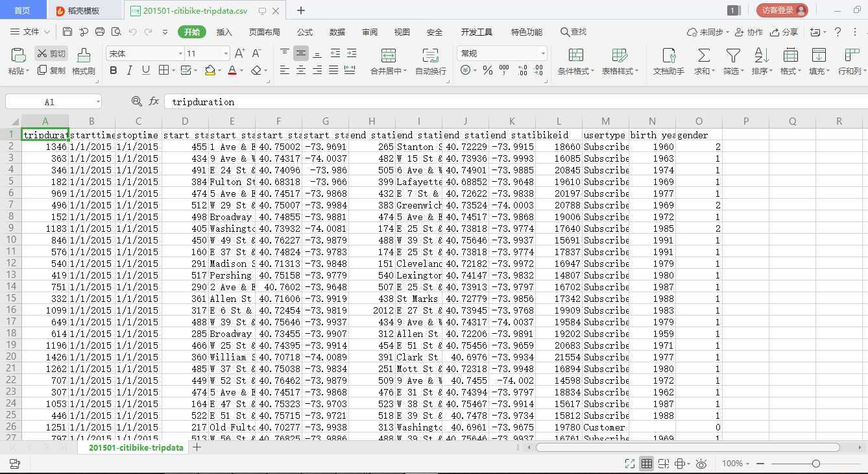
Task: Toggle italic formatting
Action: 130,70
